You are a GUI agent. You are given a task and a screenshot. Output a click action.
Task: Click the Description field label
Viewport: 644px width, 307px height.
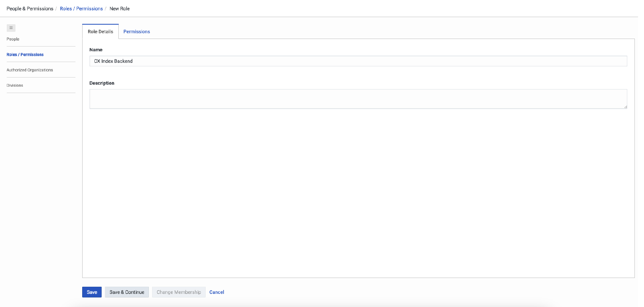click(102, 83)
